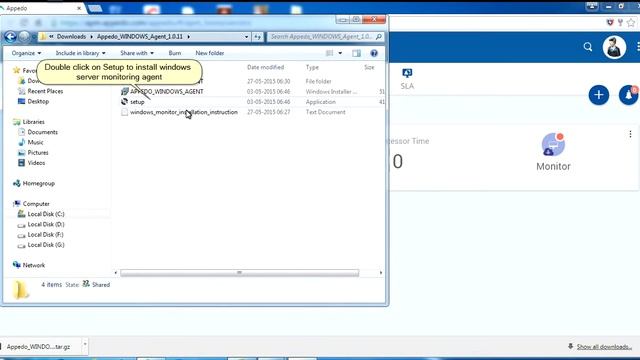Open Local Disk (C:)
The image size is (640, 360).
[x=46, y=214]
